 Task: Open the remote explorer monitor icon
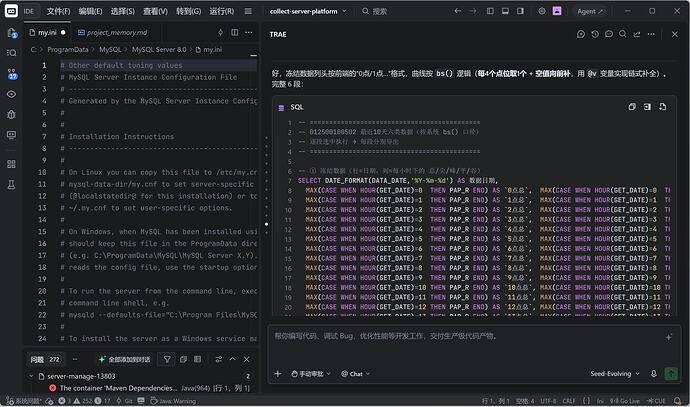[x=11, y=135]
